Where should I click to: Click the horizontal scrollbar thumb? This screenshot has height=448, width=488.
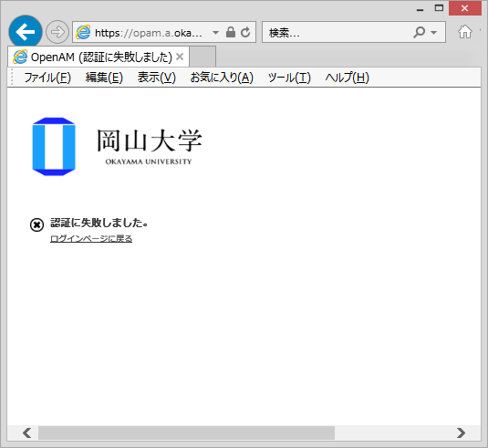click(186, 432)
